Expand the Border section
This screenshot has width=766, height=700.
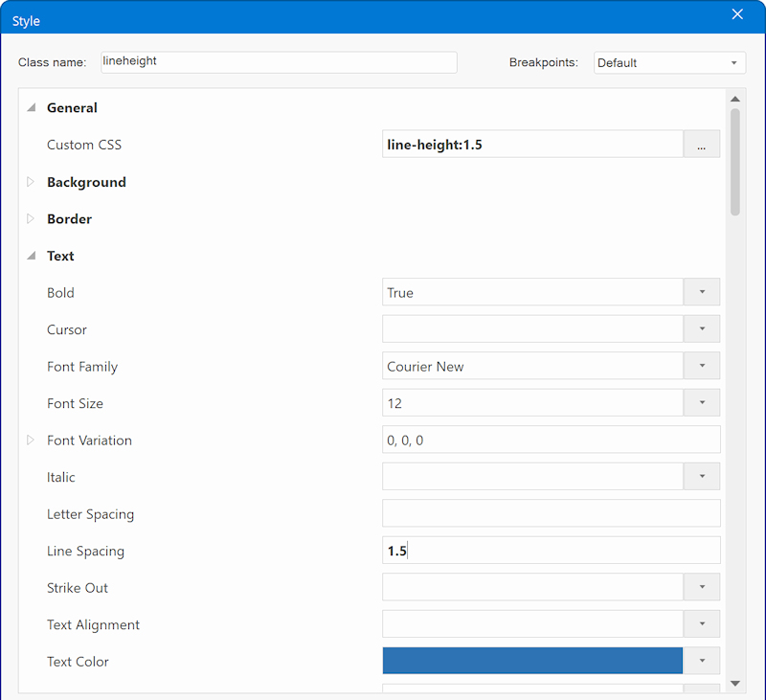click(x=31, y=219)
